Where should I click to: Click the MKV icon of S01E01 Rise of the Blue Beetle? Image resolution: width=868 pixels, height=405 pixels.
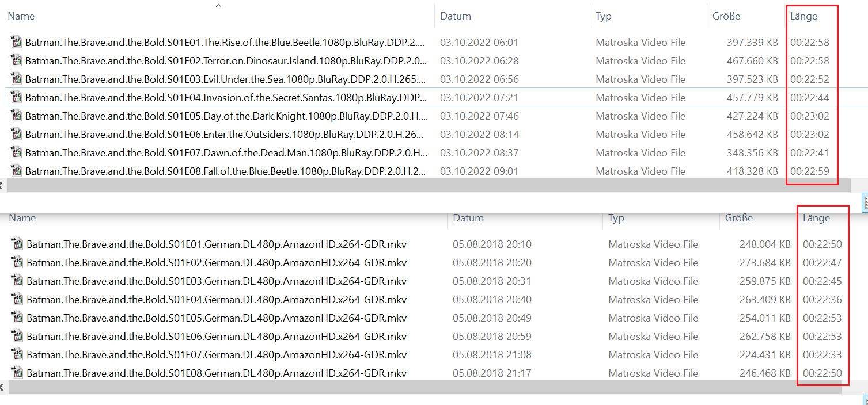click(16, 42)
